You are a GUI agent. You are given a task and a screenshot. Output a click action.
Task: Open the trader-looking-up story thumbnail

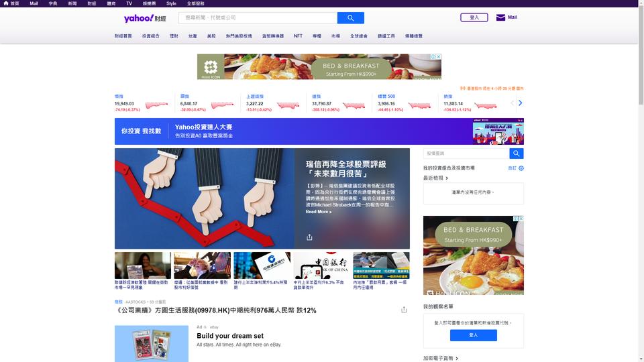point(202,265)
